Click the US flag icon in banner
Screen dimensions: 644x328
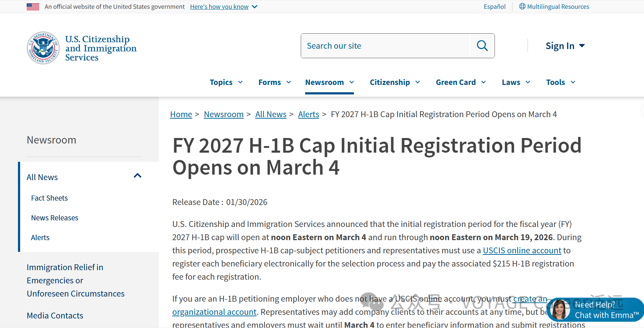coord(33,7)
